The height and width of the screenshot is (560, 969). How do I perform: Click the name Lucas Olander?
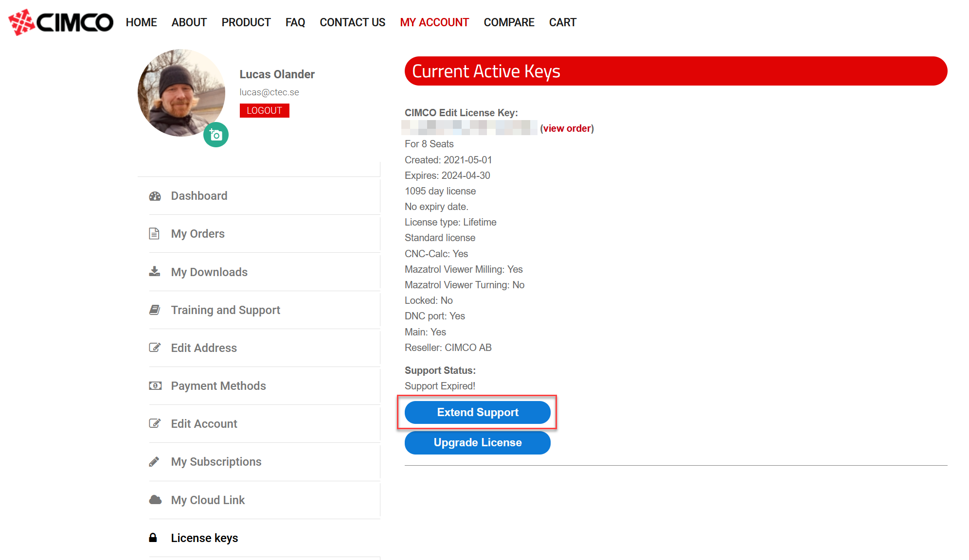277,74
